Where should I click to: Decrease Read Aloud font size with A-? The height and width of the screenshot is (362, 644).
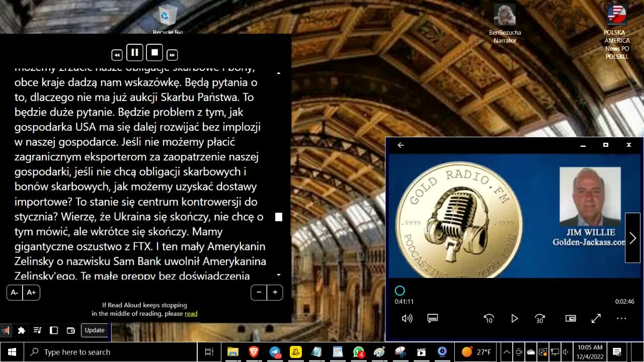[x=15, y=292]
